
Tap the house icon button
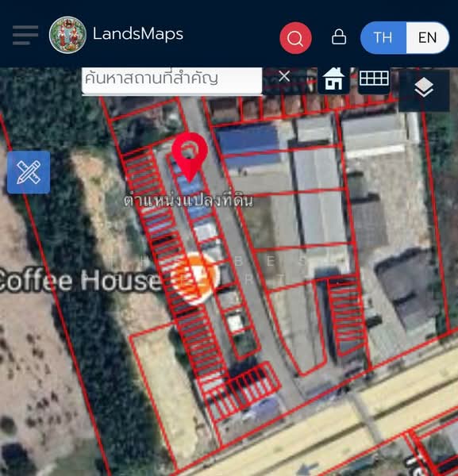pos(333,80)
